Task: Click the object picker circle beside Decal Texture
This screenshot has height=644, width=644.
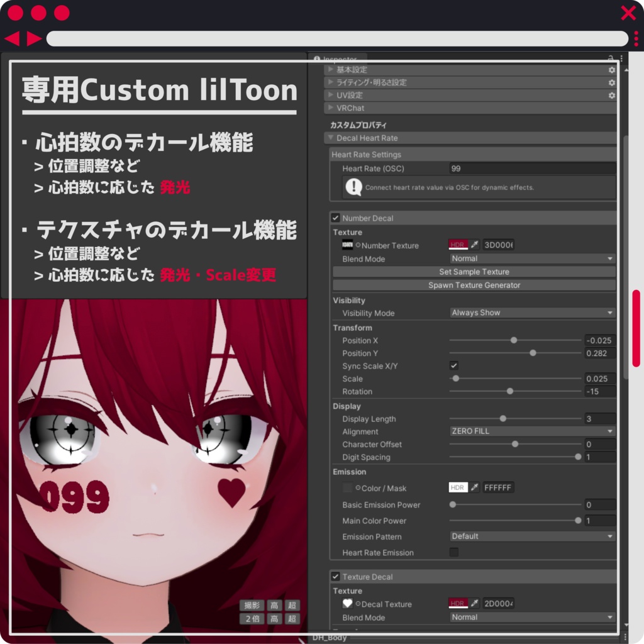Action: click(358, 604)
